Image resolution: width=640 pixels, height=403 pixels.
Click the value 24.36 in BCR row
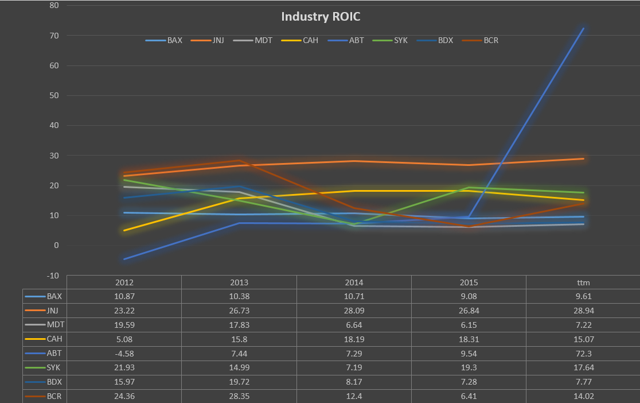124,396
